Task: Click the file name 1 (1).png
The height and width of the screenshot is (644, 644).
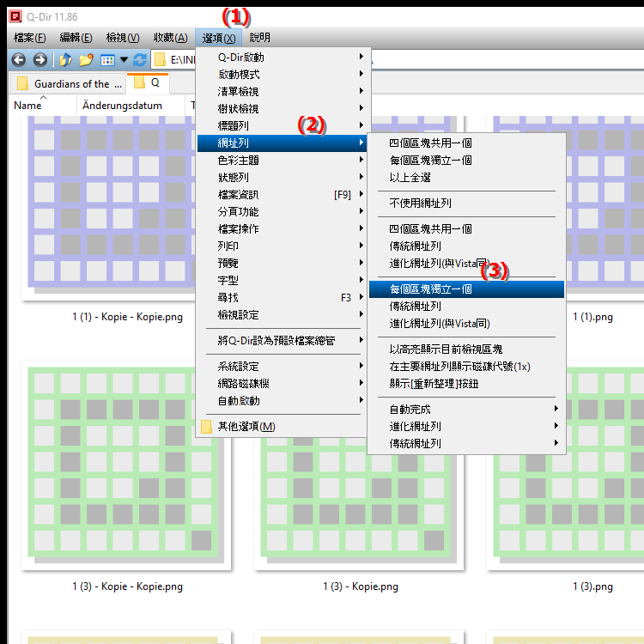Action: click(592, 317)
